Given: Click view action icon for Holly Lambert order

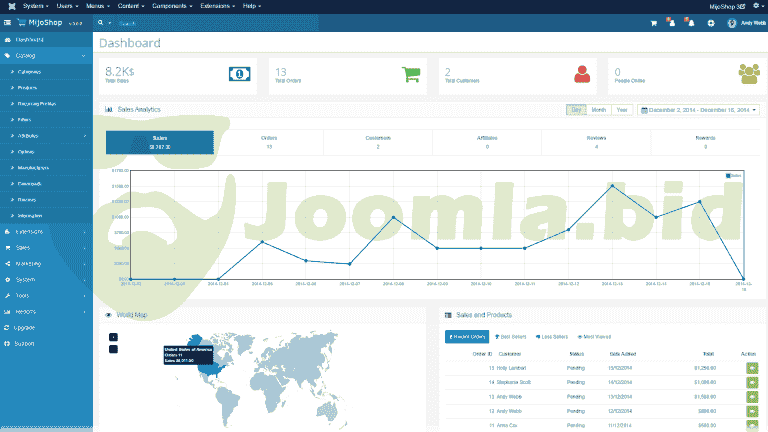Looking at the screenshot, I should tap(751, 368).
